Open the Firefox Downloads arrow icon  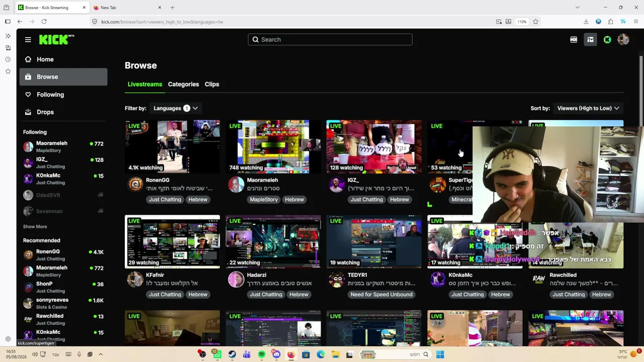pos(586,22)
